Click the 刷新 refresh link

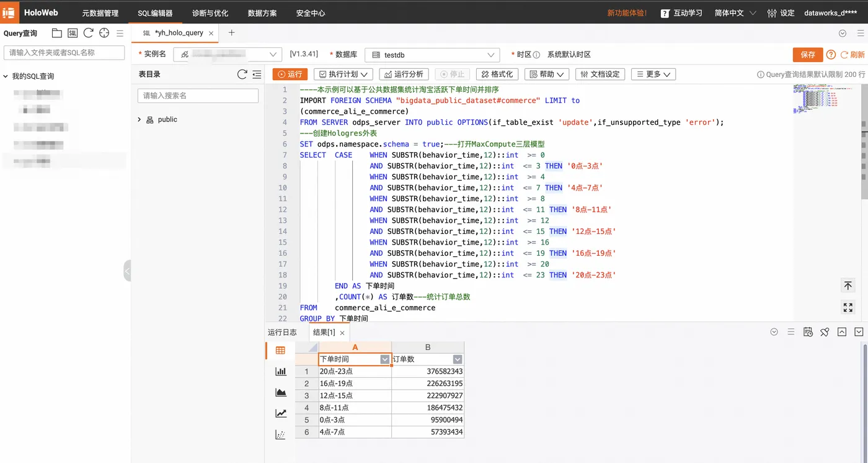[x=852, y=55]
